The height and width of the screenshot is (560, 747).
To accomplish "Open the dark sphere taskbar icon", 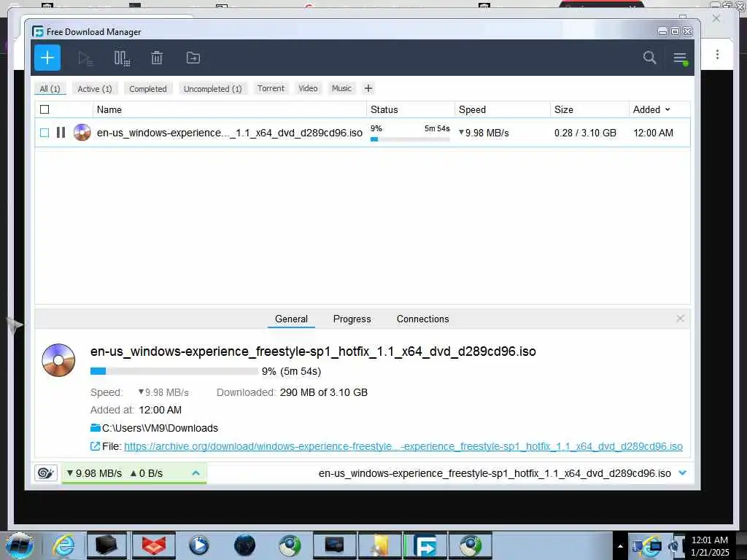I will (x=244, y=545).
